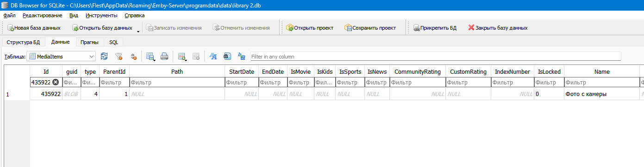The height and width of the screenshot is (167, 644).
Task: Switch to Структура БД tab
Action: (23, 42)
